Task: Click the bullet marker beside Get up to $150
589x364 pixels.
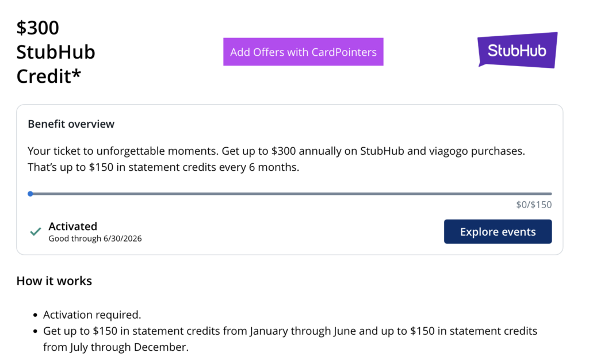Action: pos(36,332)
